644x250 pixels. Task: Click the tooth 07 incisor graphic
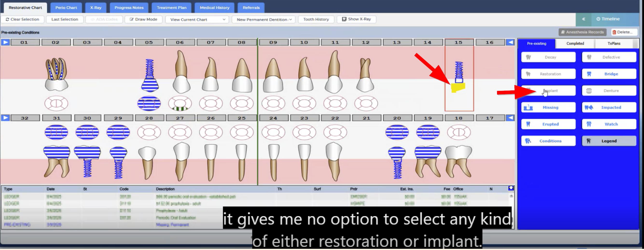(211, 74)
